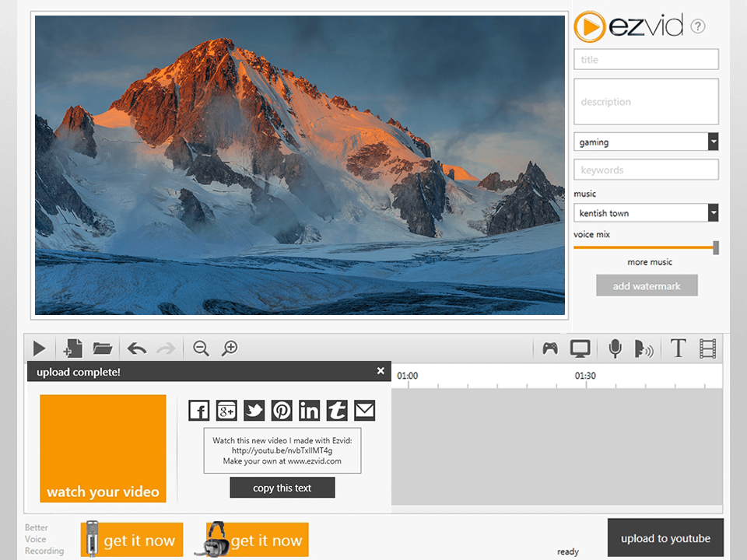
Task: Dismiss the upload complete notification
Action: coord(381,371)
